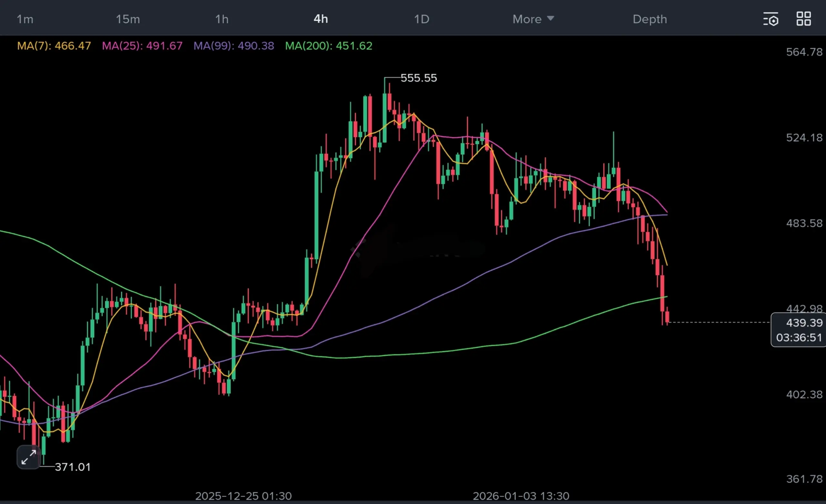Click the 555.55 high price marker

[419, 78]
